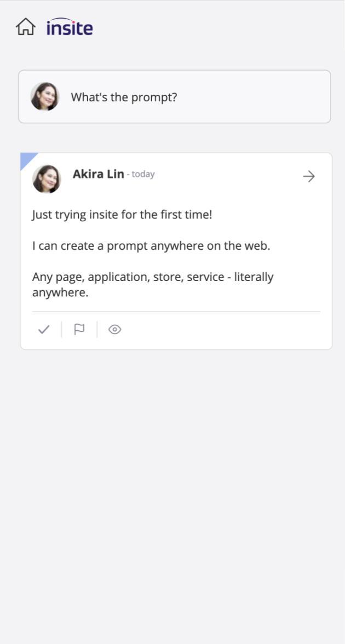Open Akira Lin's prompt with the arrow icon
345x644 pixels.
[308, 176]
